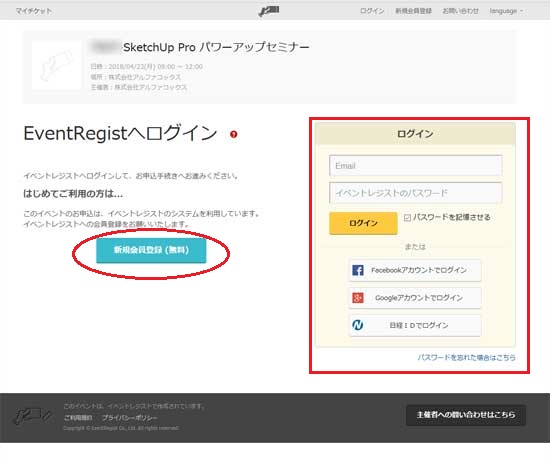Click 主催者への問い合わせはこちら button
The image size is (550, 467).
click(466, 415)
